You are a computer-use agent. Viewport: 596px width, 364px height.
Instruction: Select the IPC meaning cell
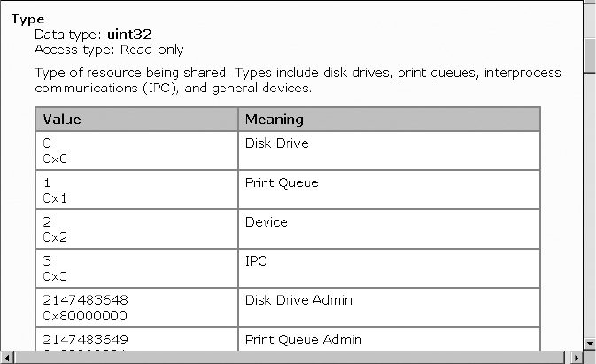(256, 261)
